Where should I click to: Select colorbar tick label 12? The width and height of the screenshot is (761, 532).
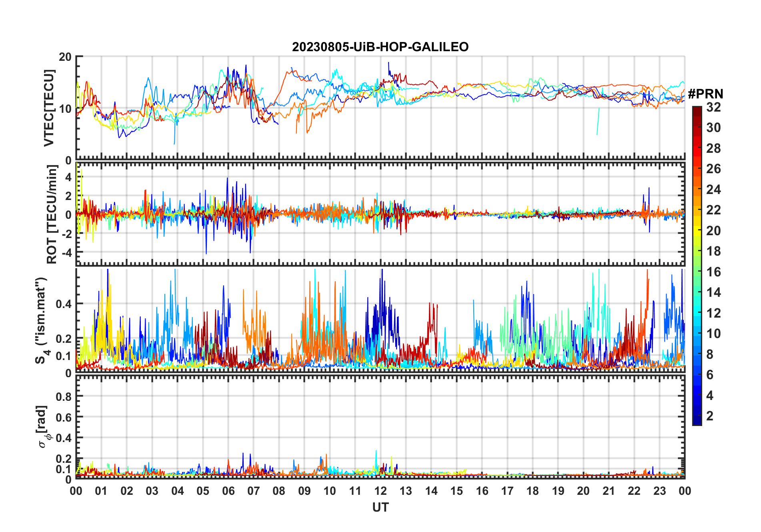pyautogui.click(x=713, y=313)
